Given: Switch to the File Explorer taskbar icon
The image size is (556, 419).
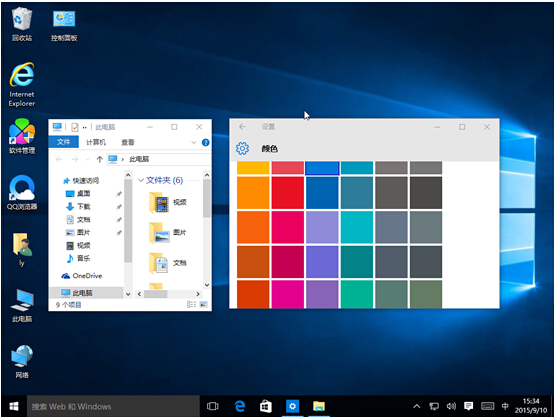Looking at the screenshot, I should tap(319, 406).
